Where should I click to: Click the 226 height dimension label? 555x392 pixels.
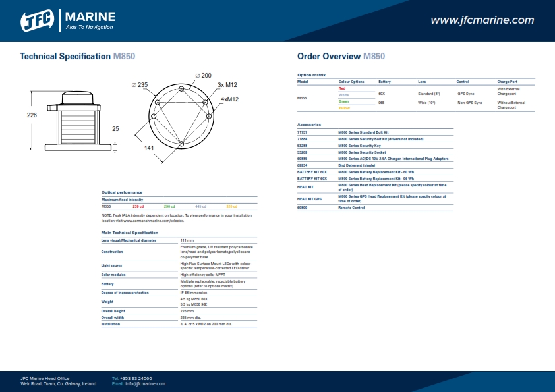pos(32,115)
